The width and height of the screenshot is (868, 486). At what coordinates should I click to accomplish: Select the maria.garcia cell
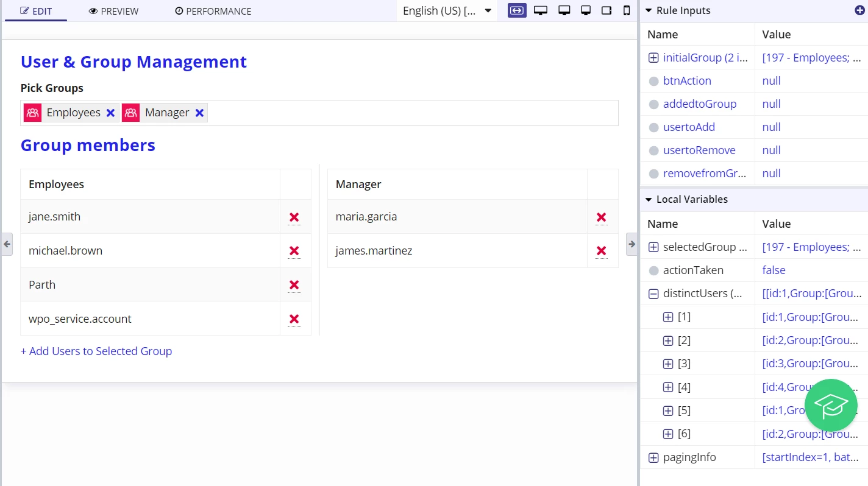458,217
